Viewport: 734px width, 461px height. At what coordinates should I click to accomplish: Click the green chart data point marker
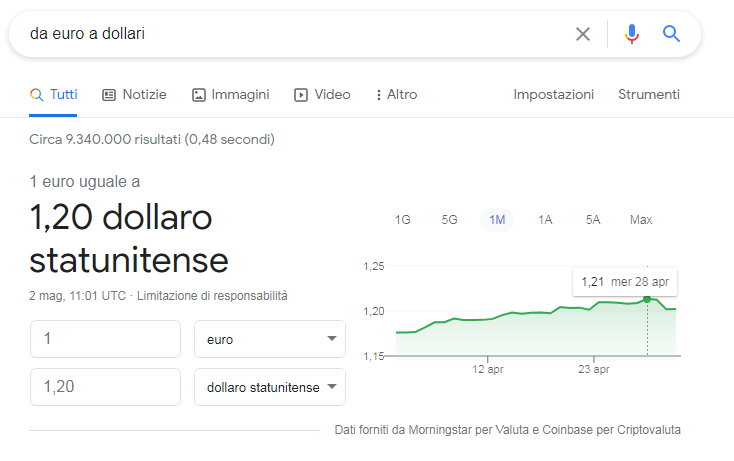coord(647,299)
